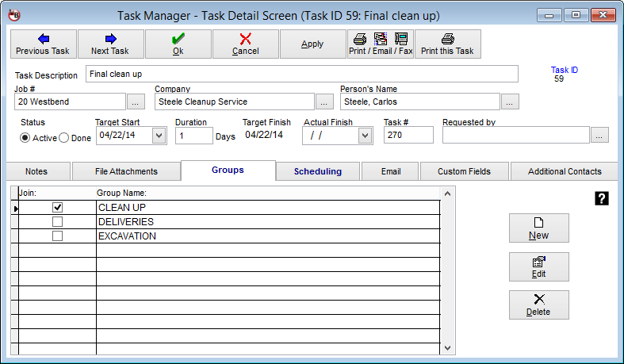Click into the Task Description field
Screen dimensions: 624x364
[x=301, y=74]
